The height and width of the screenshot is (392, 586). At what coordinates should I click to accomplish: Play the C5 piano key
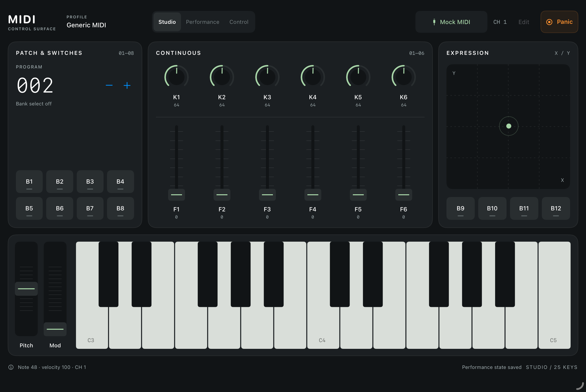click(x=554, y=295)
